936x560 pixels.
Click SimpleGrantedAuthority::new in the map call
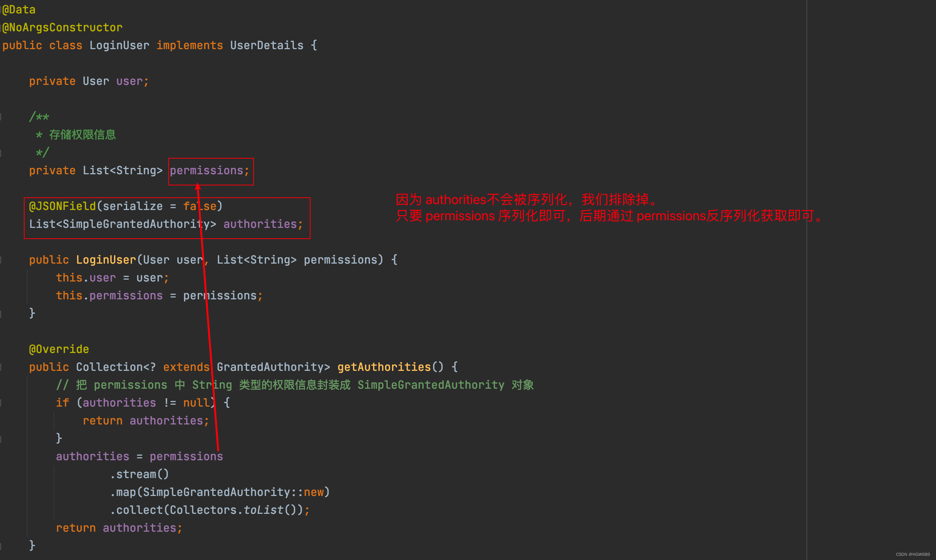coord(233,492)
